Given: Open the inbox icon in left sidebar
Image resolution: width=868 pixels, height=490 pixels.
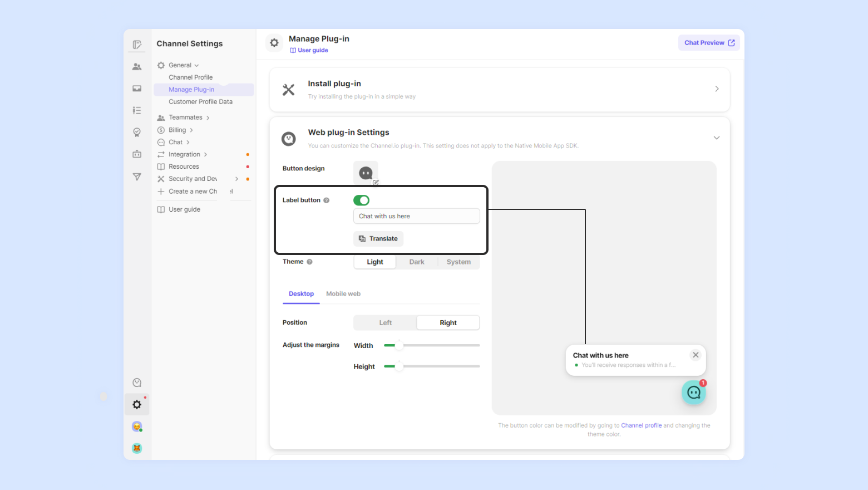Looking at the screenshot, I should click(x=137, y=89).
